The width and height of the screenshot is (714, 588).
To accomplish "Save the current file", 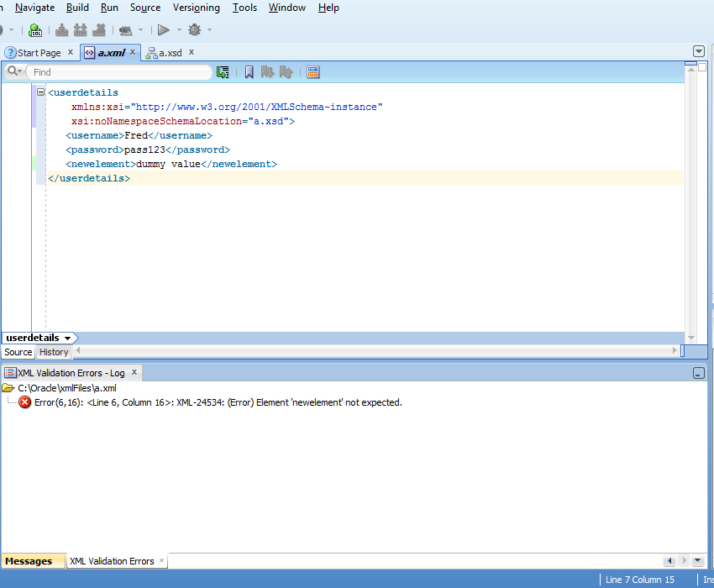I will [60, 30].
